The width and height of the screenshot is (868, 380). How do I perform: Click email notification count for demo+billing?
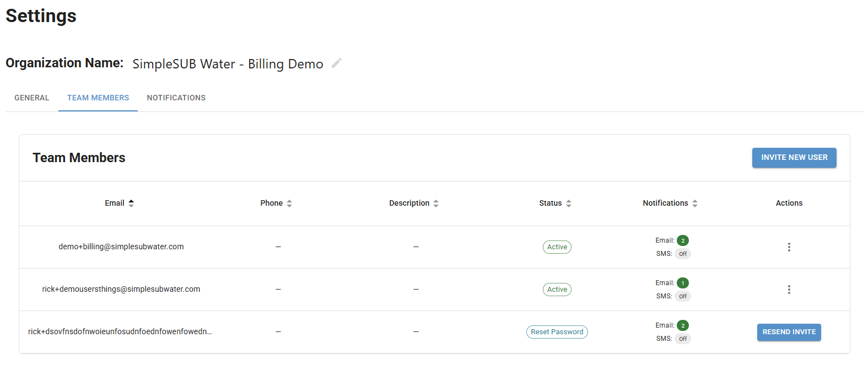click(683, 240)
